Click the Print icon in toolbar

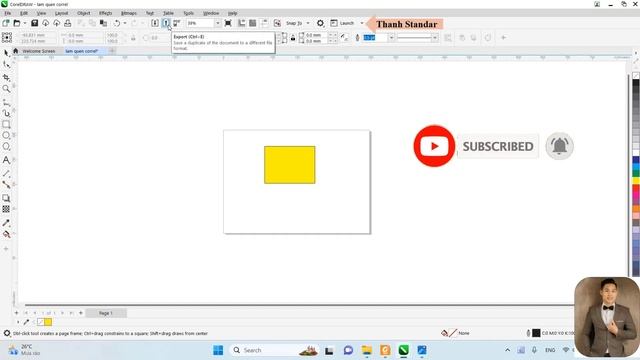point(68,23)
